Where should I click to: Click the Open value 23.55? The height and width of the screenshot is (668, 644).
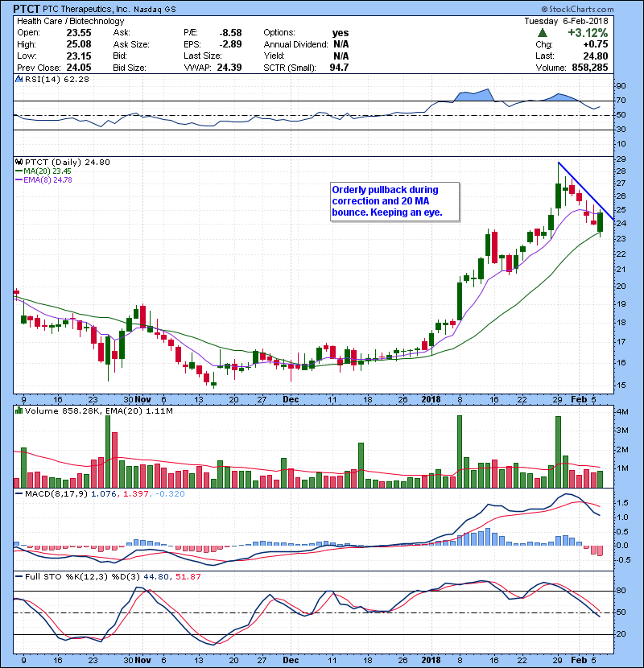(79, 33)
